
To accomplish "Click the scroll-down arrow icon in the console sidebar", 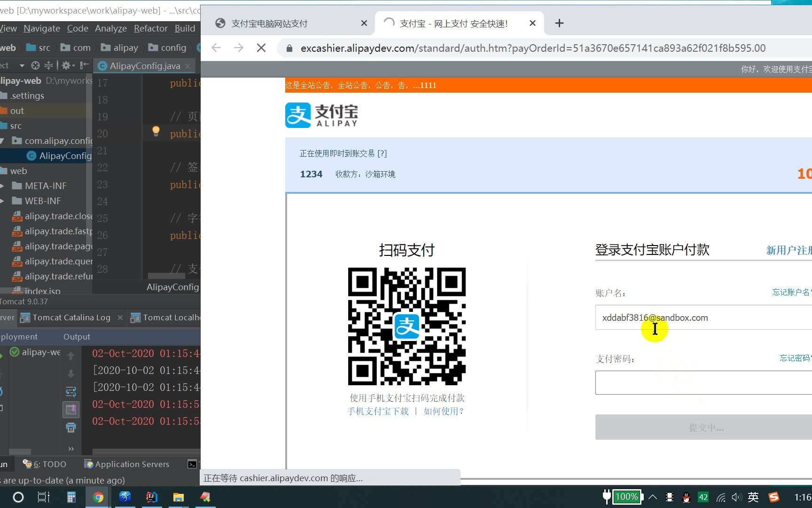I will 71,373.
